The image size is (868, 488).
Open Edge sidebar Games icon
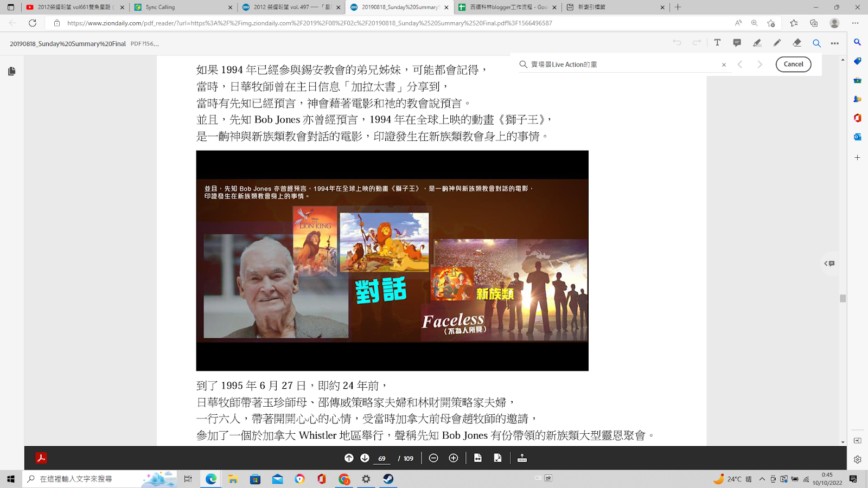pos(857,99)
